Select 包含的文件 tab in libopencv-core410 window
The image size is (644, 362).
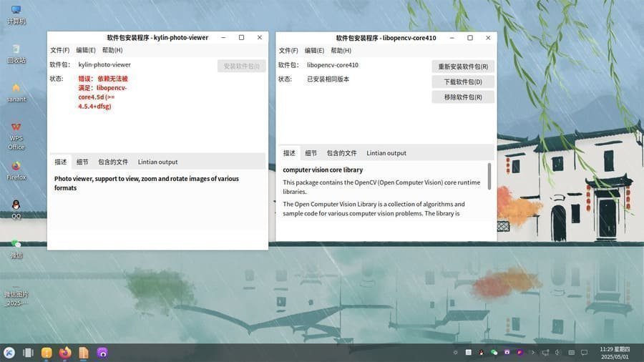pos(342,152)
